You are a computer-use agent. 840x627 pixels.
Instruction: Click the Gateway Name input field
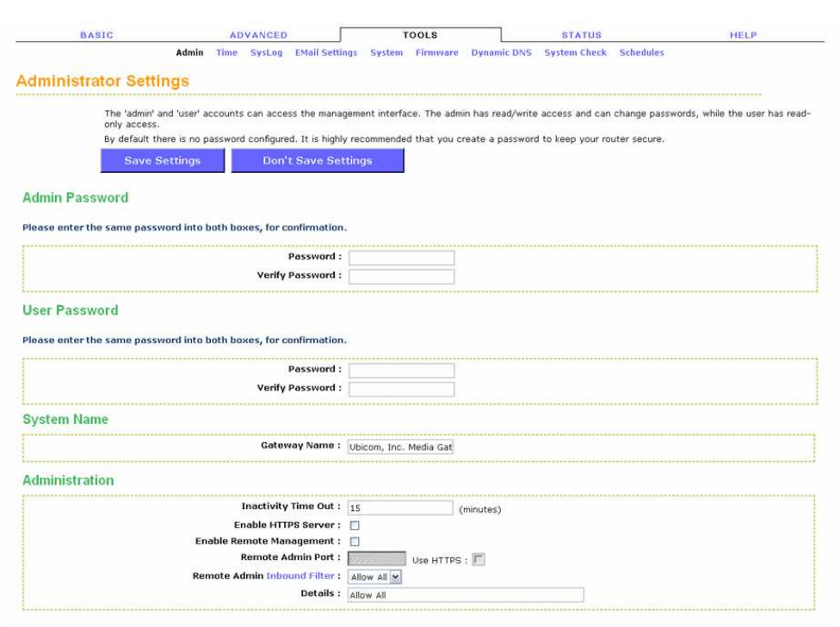tap(400, 446)
